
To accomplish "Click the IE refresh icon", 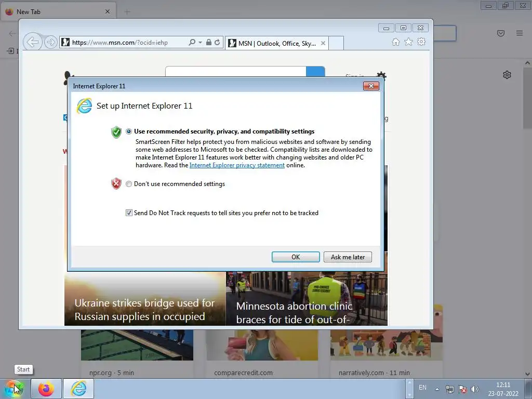I will [217, 42].
